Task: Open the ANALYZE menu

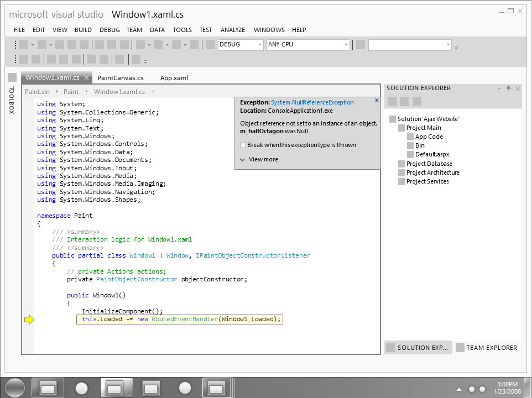Action: (233, 30)
